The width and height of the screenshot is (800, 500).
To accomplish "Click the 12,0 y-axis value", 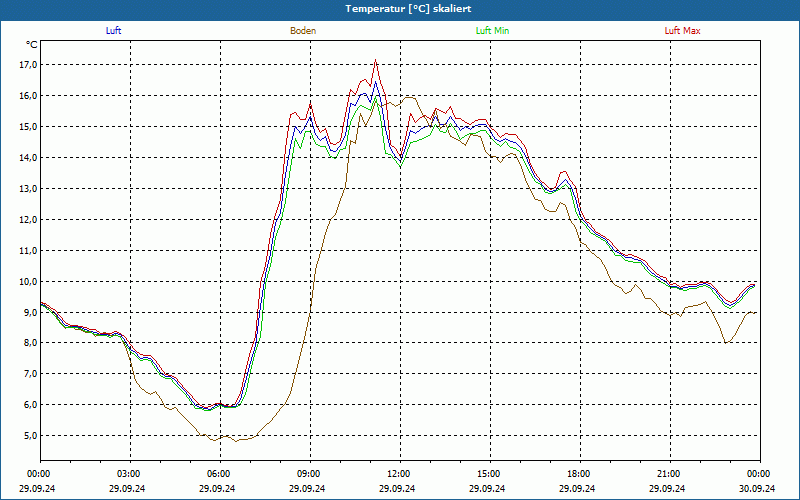I will 28,219.
